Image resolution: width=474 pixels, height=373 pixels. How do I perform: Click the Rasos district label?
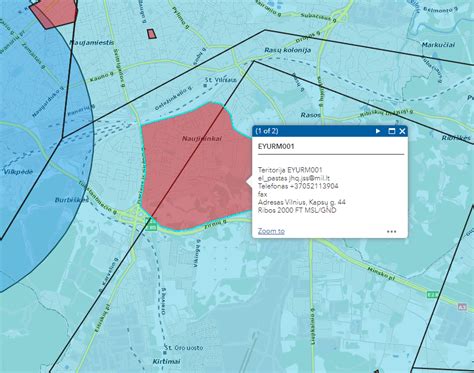(x=310, y=115)
